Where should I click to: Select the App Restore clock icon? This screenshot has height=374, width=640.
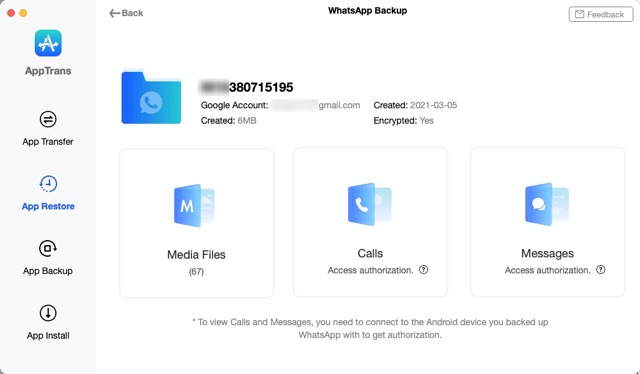pos(48,184)
